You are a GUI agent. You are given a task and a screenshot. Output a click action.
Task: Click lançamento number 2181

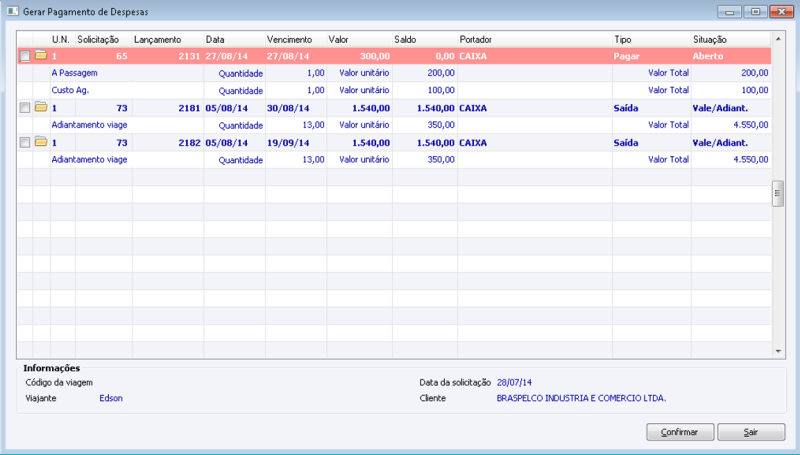pos(189,108)
